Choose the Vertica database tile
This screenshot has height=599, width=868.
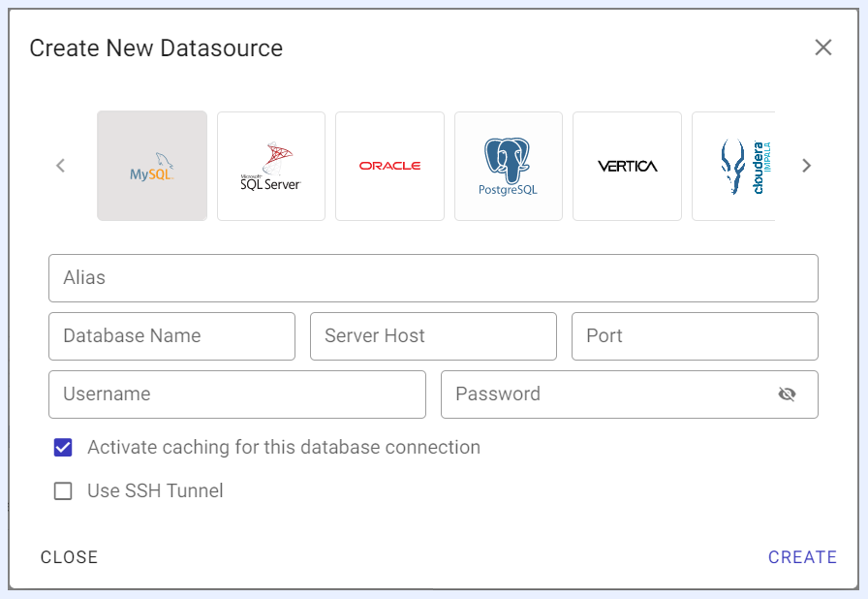627,166
